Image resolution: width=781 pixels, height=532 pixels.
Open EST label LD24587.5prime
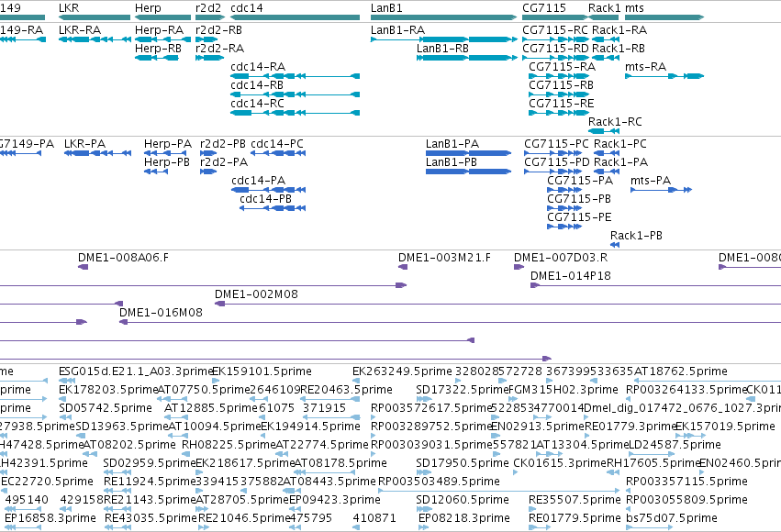675,445
